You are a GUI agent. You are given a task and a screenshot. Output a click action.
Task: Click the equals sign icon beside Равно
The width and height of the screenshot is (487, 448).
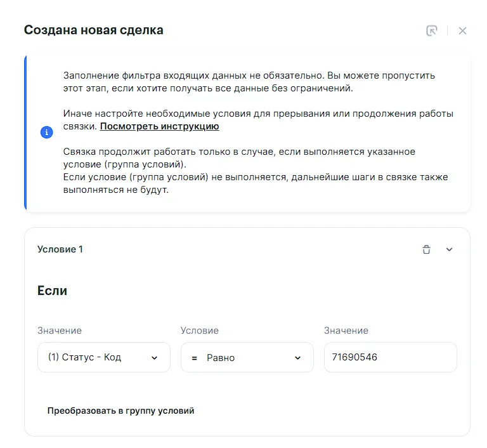[x=194, y=358]
